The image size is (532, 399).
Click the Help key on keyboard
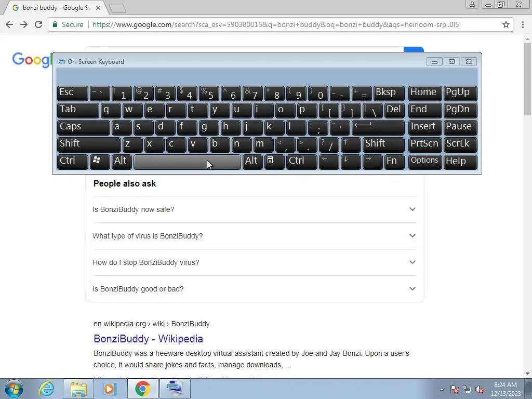click(x=460, y=162)
